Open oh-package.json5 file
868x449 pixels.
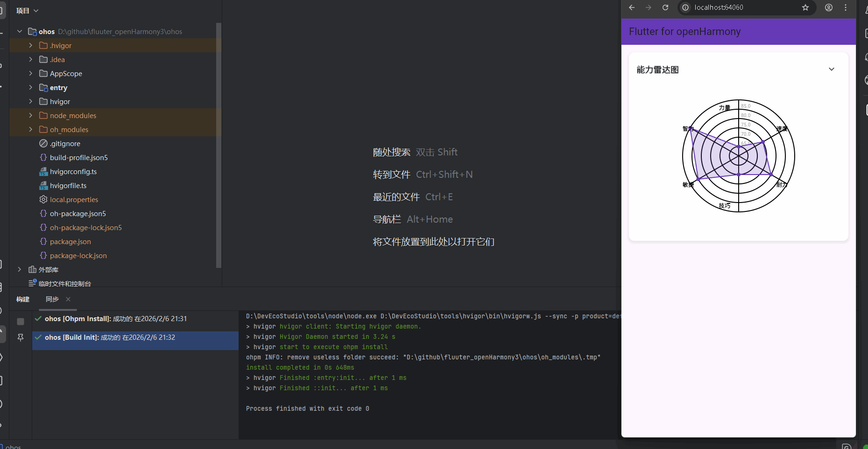coord(78,213)
